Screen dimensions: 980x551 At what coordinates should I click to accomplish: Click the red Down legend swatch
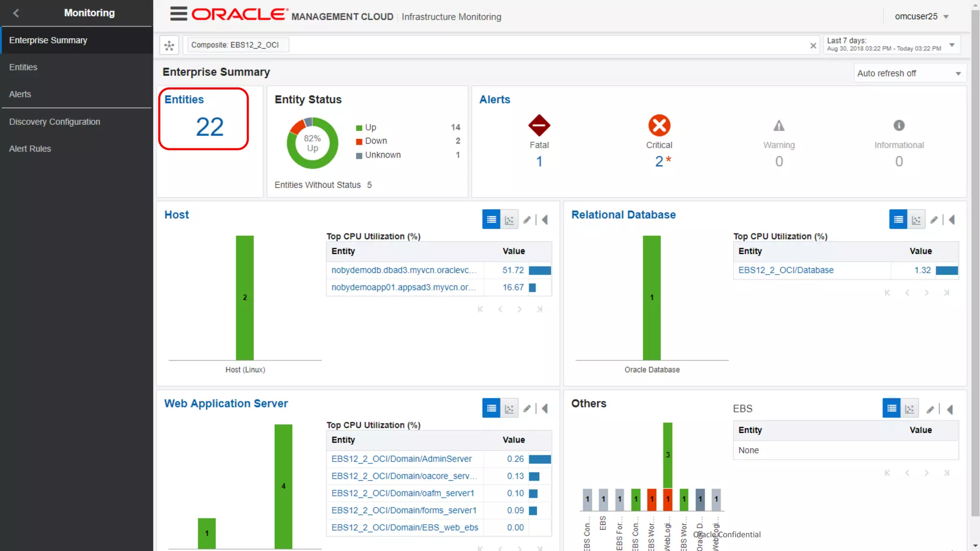pos(359,142)
